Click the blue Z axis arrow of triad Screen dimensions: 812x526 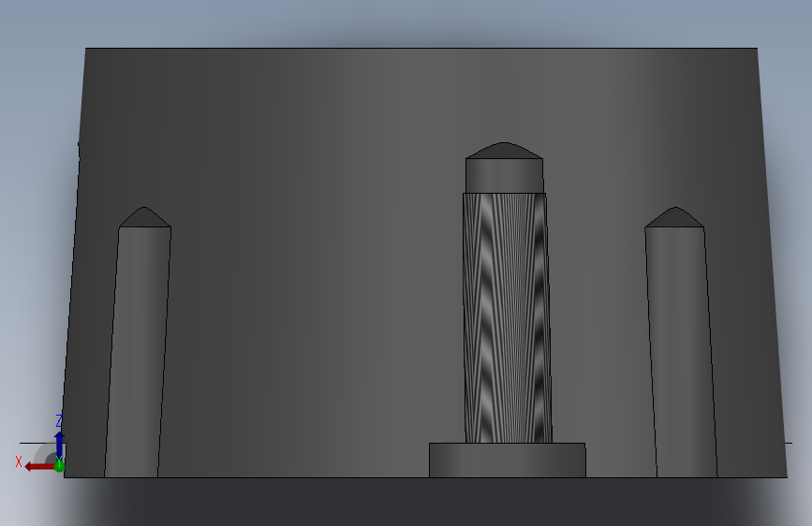coord(59,446)
